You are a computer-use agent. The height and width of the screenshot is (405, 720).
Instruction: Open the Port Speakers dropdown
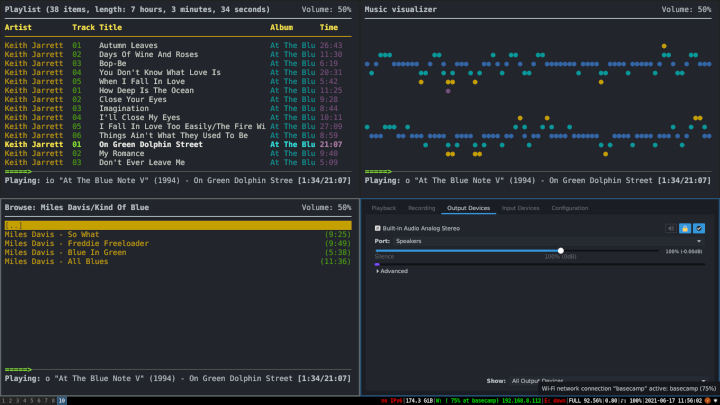(549, 241)
